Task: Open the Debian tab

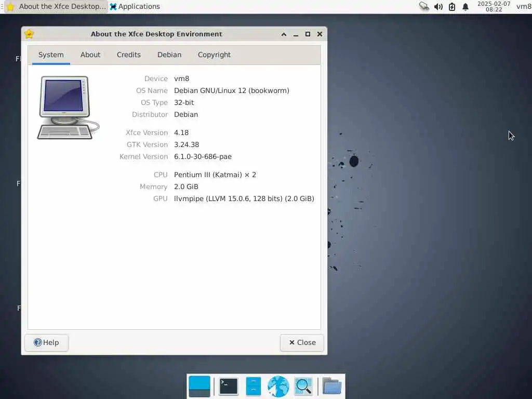Action: tap(169, 55)
